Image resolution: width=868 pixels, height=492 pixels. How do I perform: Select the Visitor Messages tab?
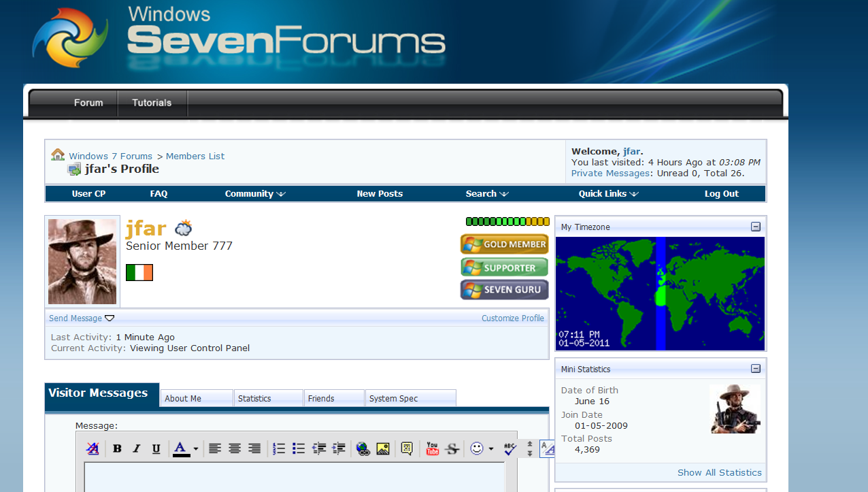point(102,395)
